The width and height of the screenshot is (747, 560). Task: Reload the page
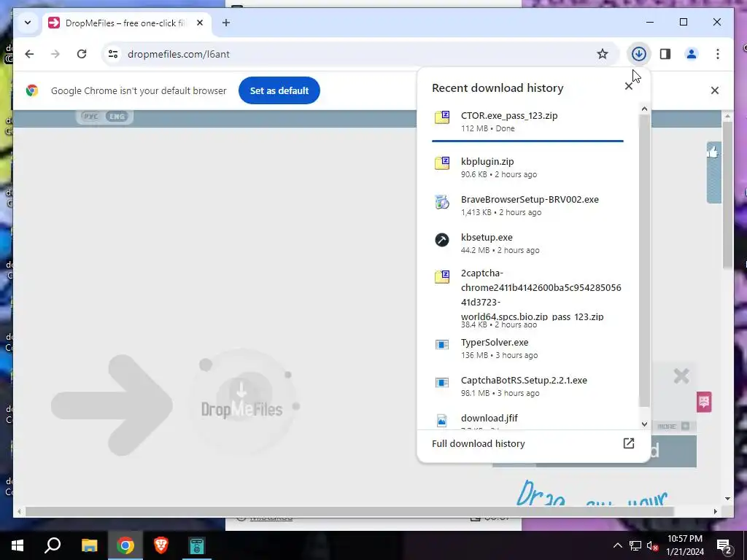coord(82,54)
